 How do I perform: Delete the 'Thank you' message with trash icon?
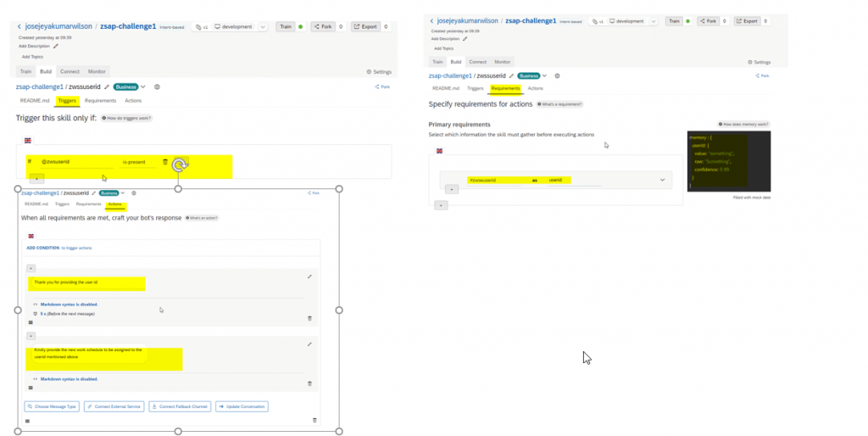[309, 319]
